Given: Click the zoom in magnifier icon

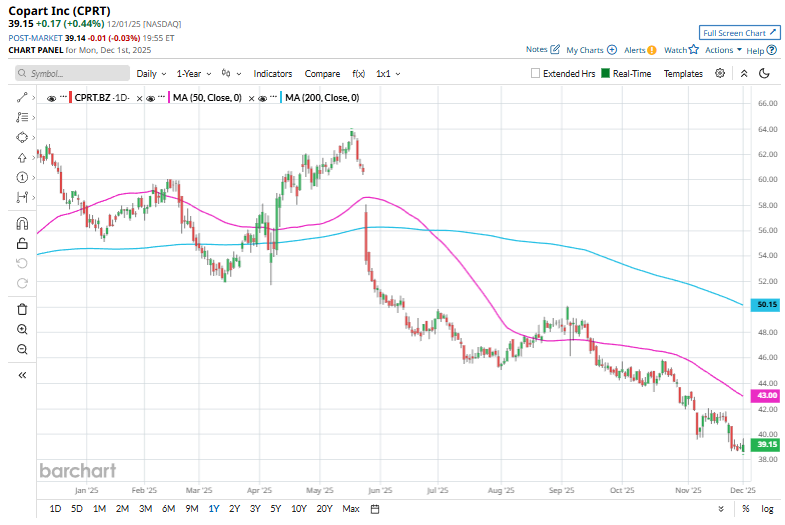Looking at the screenshot, I should click(x=22, y=329).
